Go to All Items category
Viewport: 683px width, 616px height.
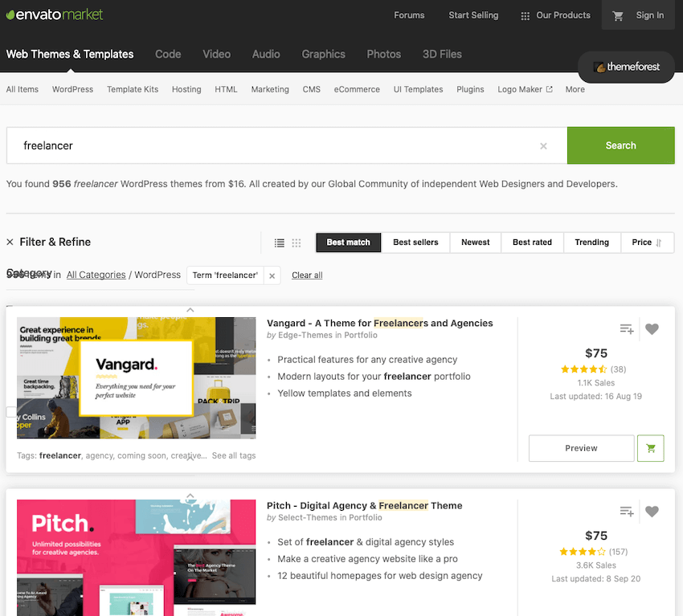click(x=22, y=89)
